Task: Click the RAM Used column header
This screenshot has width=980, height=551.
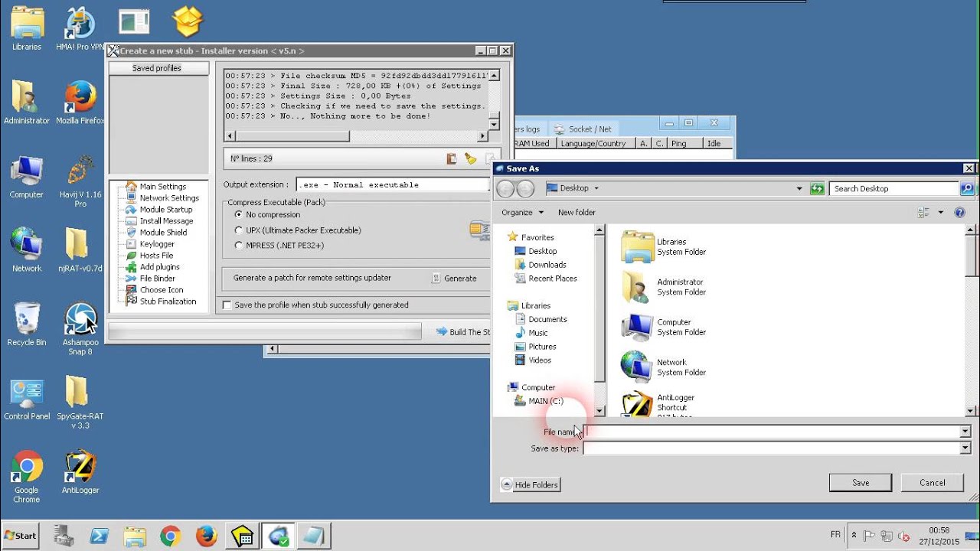Action: pos(531,143)
